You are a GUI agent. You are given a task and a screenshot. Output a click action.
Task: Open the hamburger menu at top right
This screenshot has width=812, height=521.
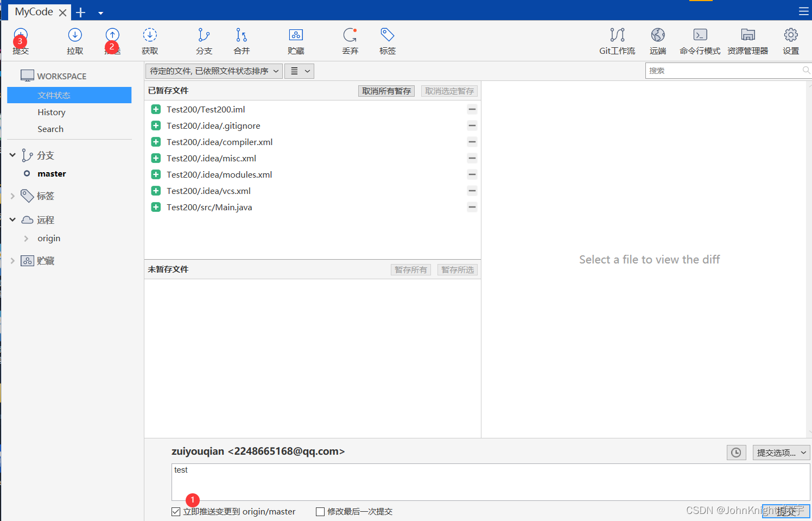tap(804, 11)
